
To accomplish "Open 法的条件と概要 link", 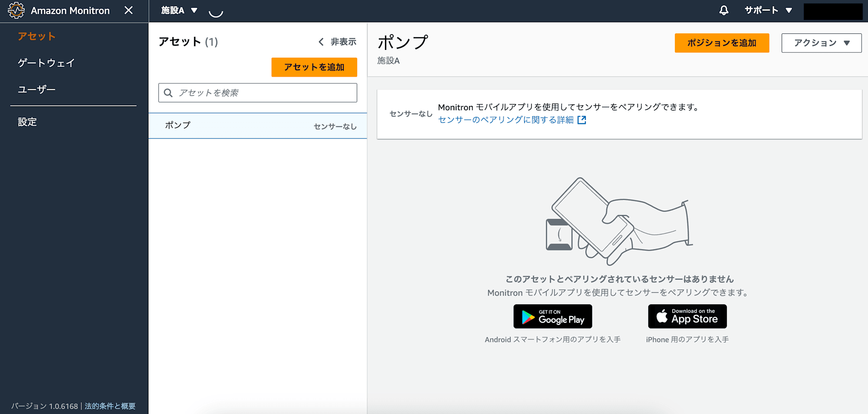I will coord(110,406).
